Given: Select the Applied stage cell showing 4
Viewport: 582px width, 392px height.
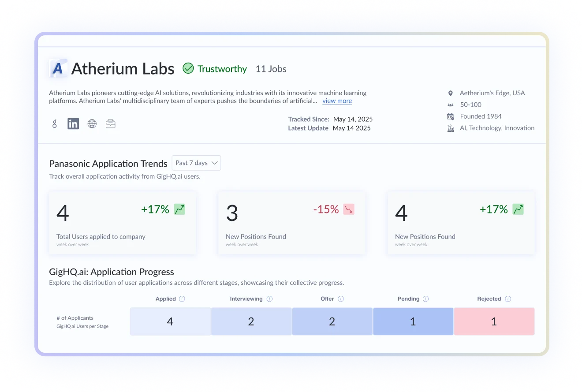Looking at the screenshot, I should click(x=170, y=321).
